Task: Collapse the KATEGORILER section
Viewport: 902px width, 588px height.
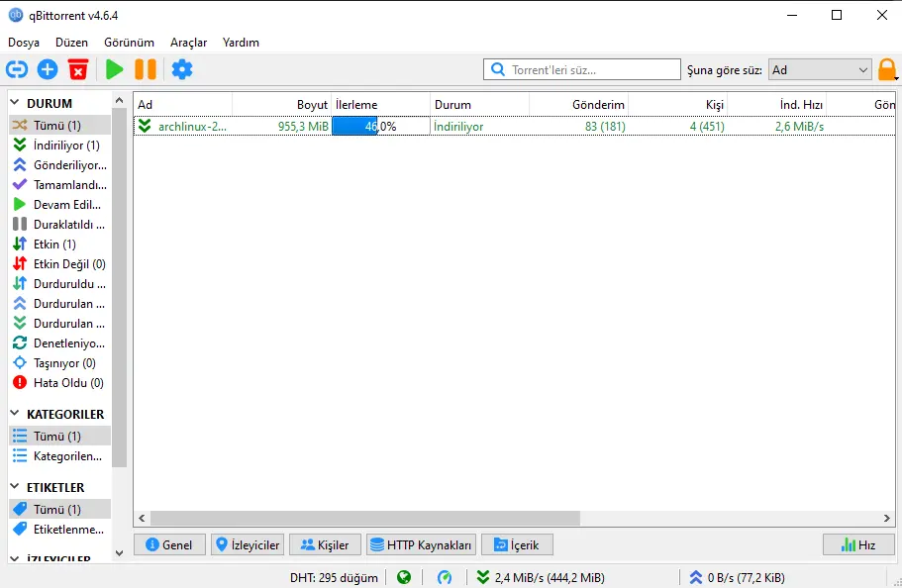Action: [15, 414]
